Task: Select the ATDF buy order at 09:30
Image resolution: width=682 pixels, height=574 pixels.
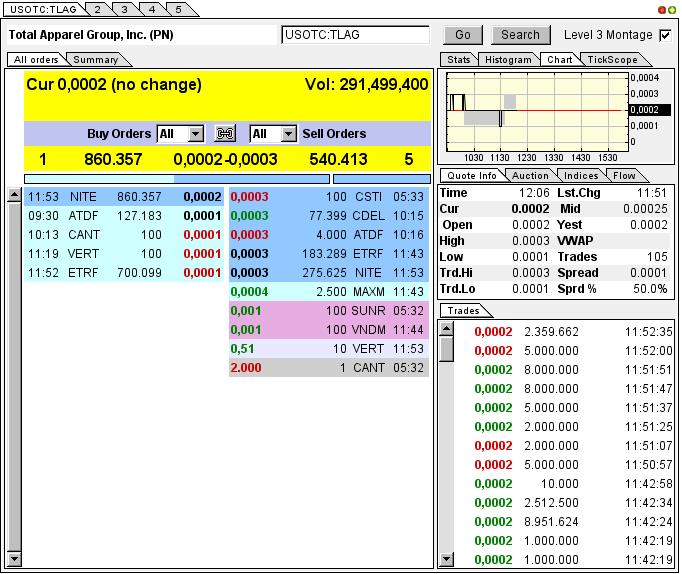Action: coord(124,216)
